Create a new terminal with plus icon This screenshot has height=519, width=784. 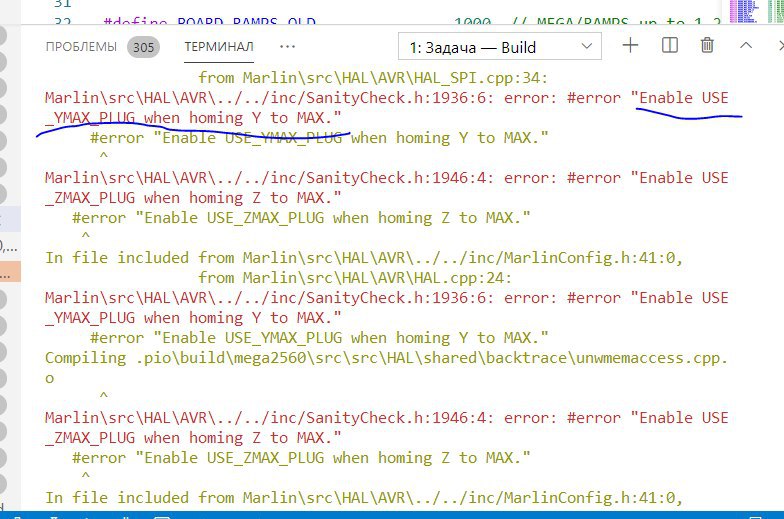coord(630,46)
